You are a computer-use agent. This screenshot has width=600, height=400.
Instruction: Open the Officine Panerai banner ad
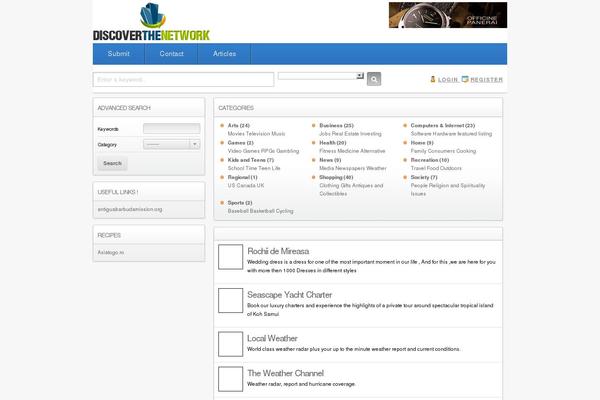[448, 15]
